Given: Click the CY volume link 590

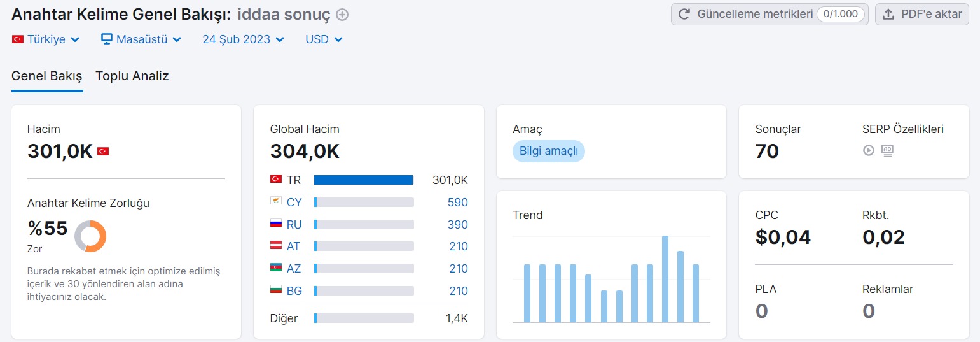Looking at the screenshot, I should click(x=458, y=203).
